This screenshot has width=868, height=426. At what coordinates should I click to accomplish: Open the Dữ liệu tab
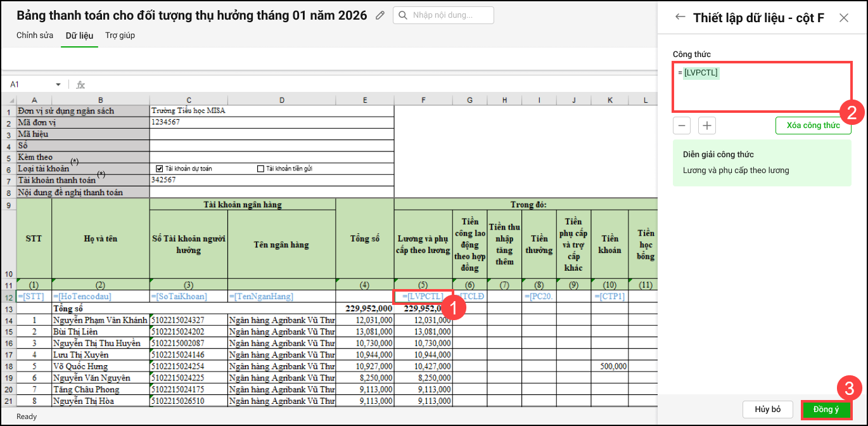click(79, 35)
